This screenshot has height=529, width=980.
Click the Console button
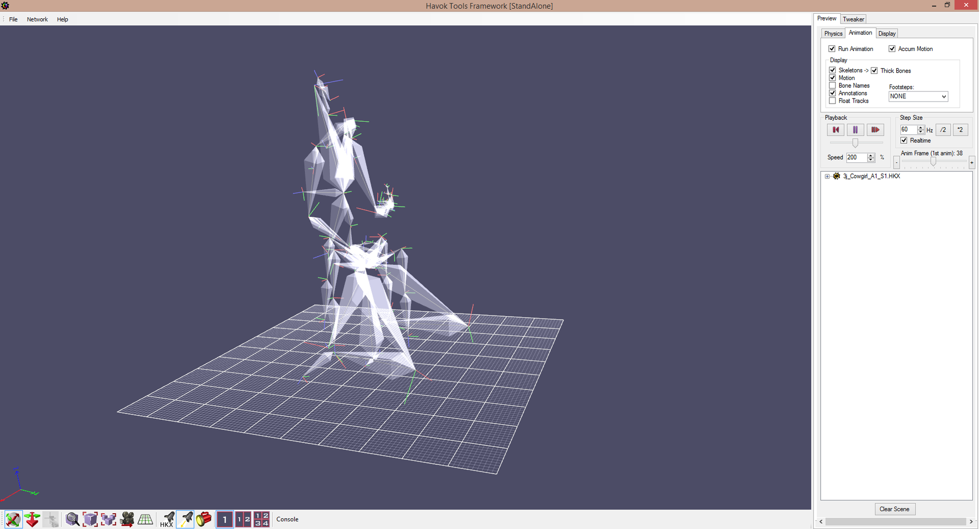click(x=287, y=519)
